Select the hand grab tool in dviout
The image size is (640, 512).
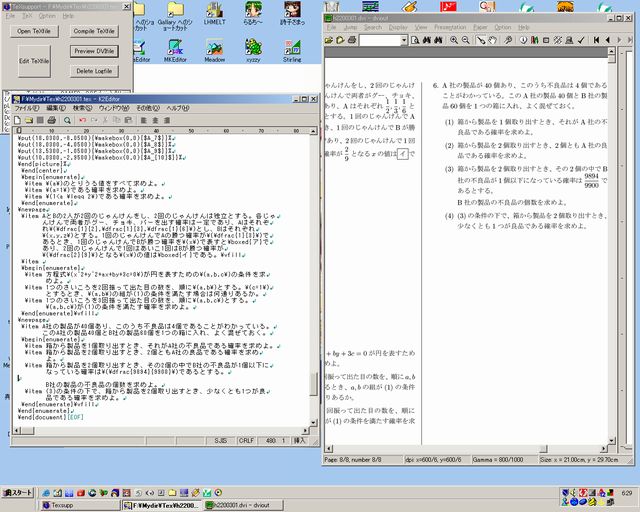tap(493, 40)
